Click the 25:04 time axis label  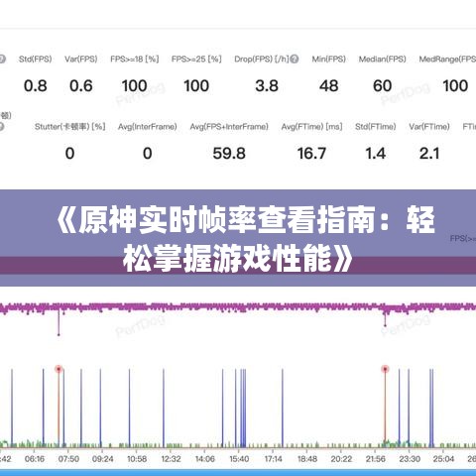click(443, 459)
